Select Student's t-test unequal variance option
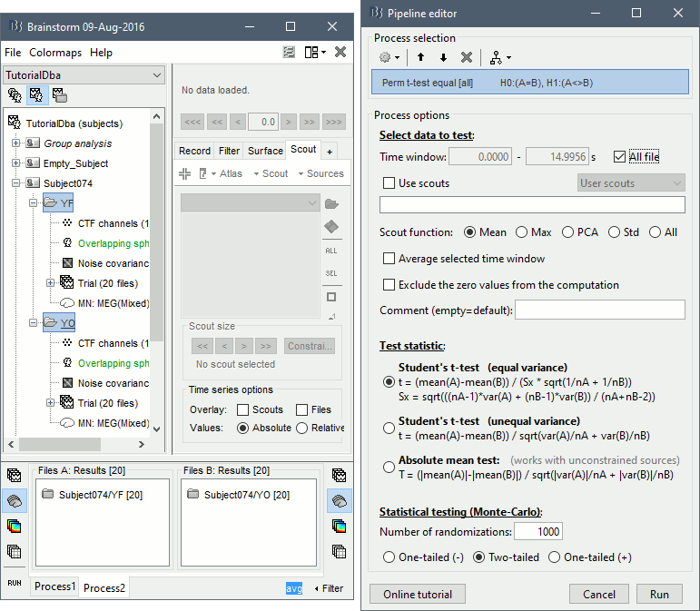The width and height of the screenshot is (700, 611). [389, 427]
